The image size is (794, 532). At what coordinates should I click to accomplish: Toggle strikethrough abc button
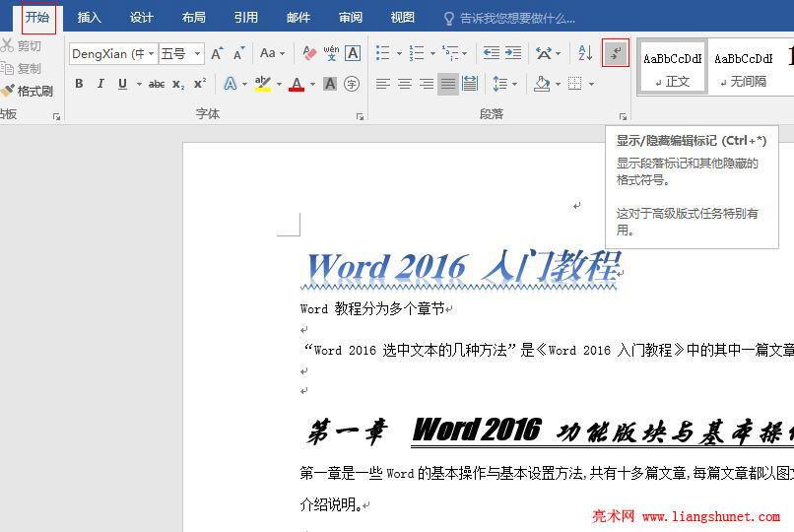[x=157, y=84]
